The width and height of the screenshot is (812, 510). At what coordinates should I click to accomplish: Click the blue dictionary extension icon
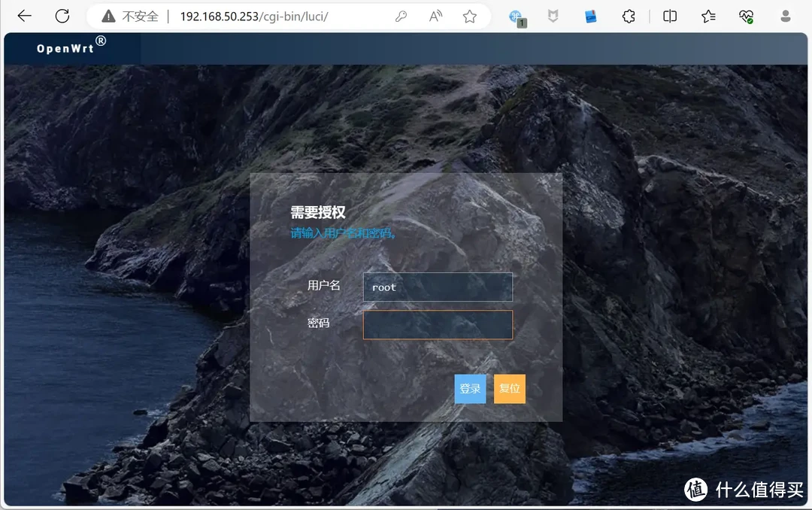pyautogui.click(x=590, y=16)
